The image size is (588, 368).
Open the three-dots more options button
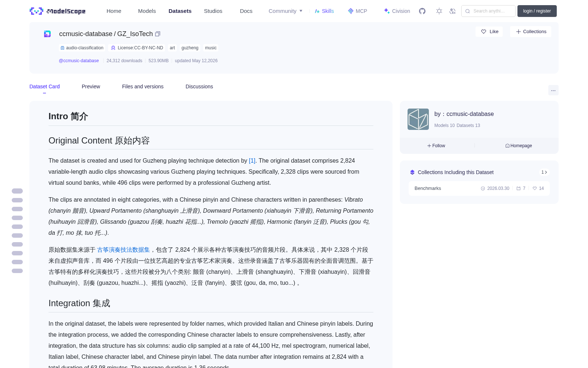[x=553, y=90]
